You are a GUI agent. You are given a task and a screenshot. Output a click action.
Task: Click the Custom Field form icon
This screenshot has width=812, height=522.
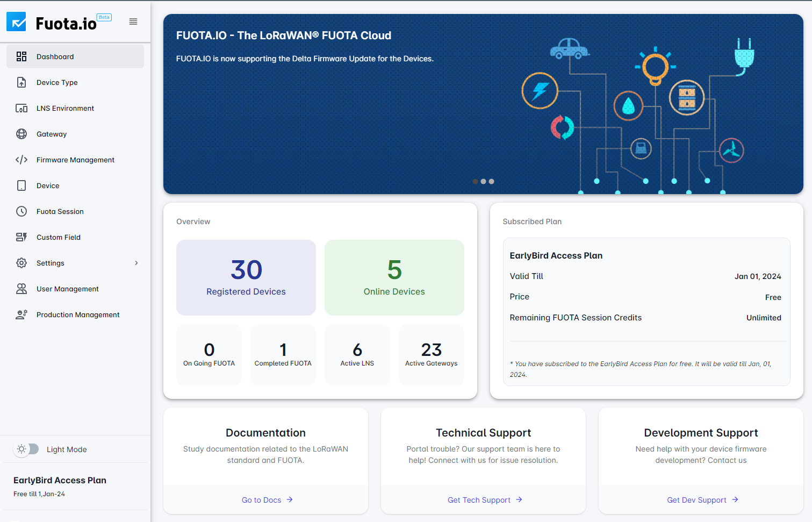tap(21, 237)
